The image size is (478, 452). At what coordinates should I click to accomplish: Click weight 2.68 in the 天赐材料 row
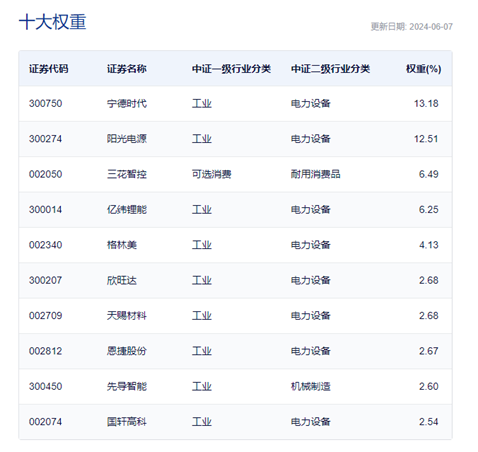(x=429, y=316)
